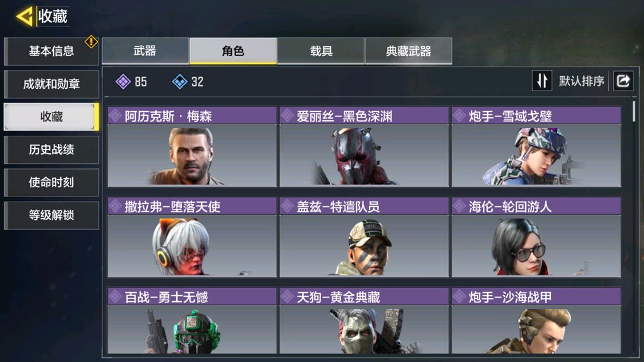Click the warning badge on 基本信息

(x=91, y=42)
